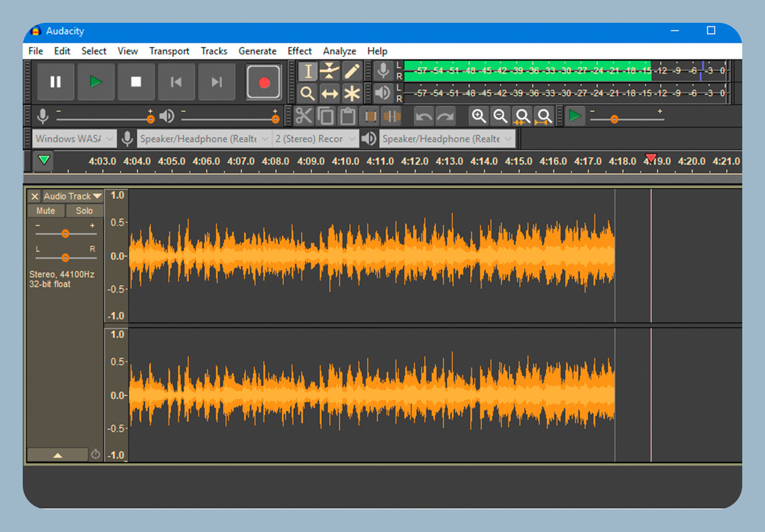Zoom in on the waveform
The height and width of the screenshot is (532, 765).
point(479,116)
